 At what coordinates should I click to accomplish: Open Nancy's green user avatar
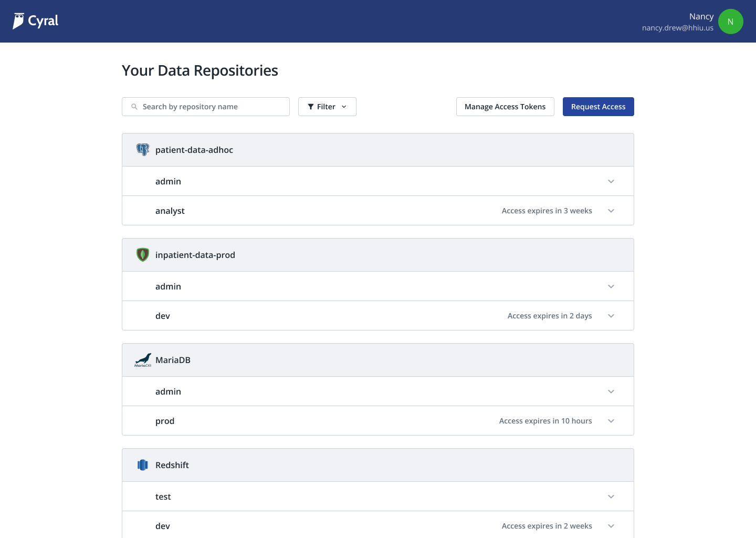point(730,22)
